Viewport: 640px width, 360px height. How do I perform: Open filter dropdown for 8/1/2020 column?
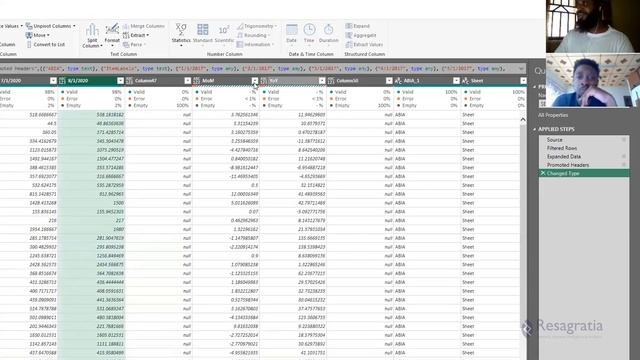point(120,81)
